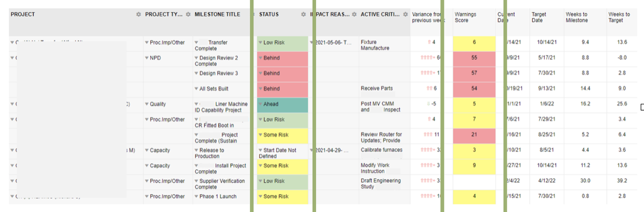This screenshot has width=644, height=212.
Task: Expand the Supplier Verification Complete milestone arrow
Action: pyautogui.click(x=196, y=181)
